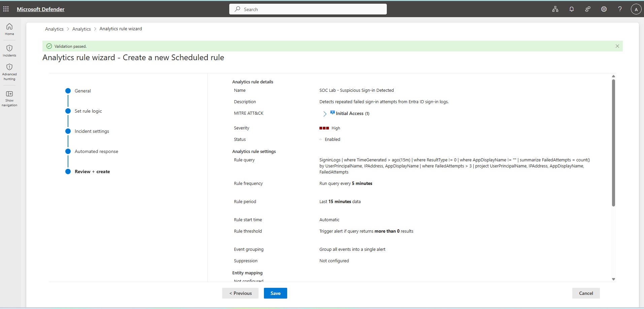
Task: Go to the Automated response step
Action: click(x=96, y=151)
